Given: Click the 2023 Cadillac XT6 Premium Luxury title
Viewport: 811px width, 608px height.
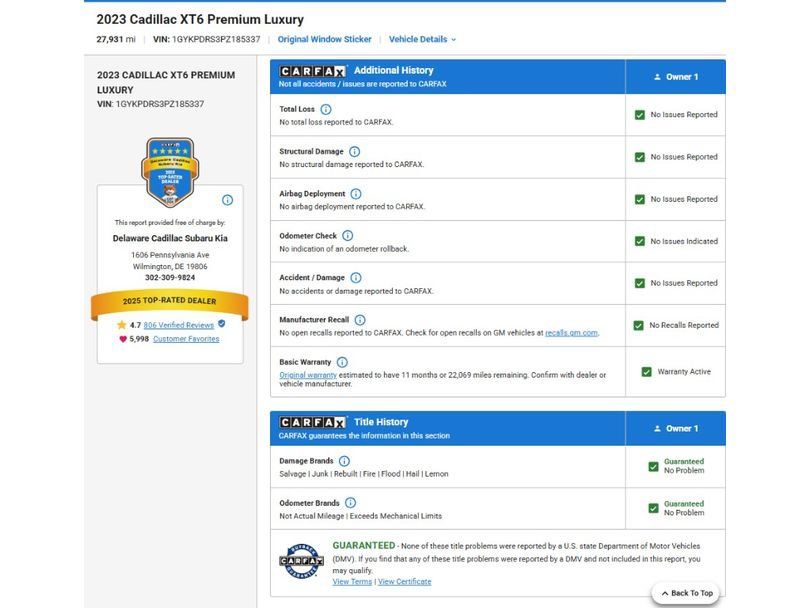Looking at the screenshot, I should tap(200, 20).
